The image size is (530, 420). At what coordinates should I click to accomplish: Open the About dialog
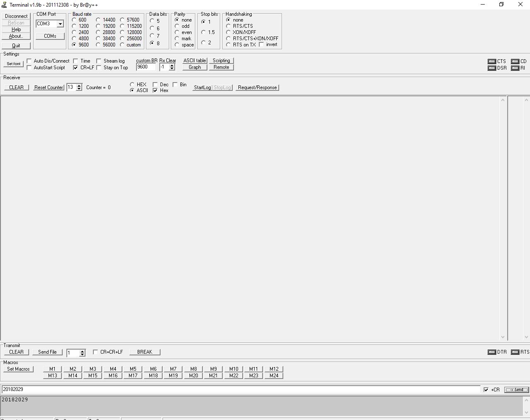pyautogui.click(x=16, y=36)
